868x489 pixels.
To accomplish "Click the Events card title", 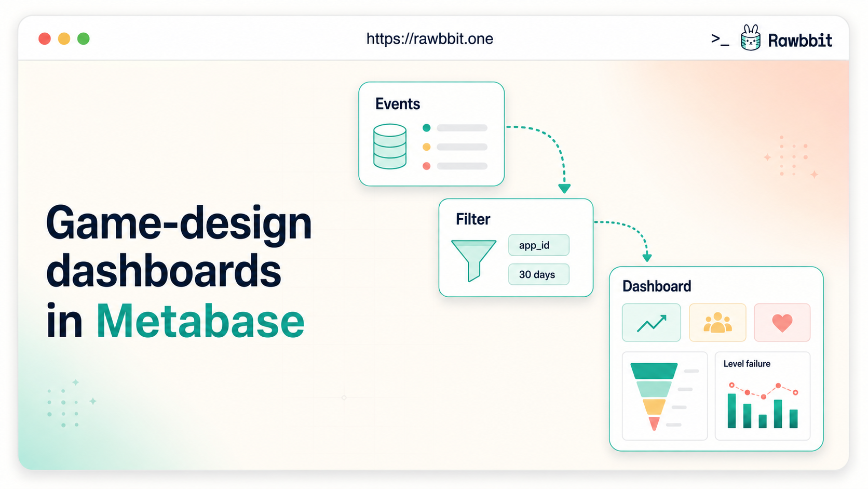I will [398, 104].
